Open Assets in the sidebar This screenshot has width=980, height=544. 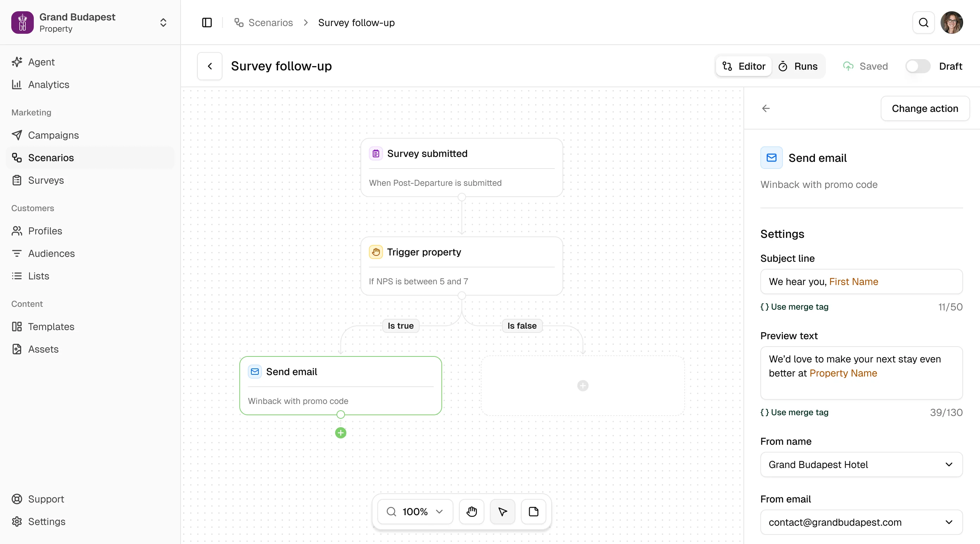click(x=90, y=349)
